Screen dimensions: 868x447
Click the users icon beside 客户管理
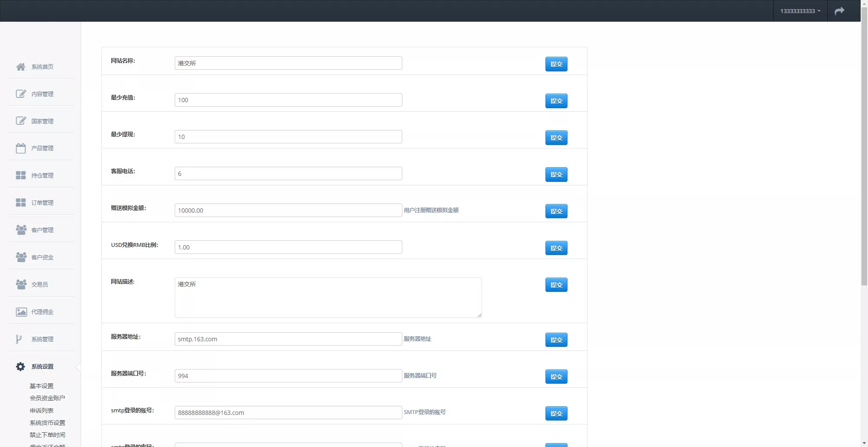click(21, 230)
